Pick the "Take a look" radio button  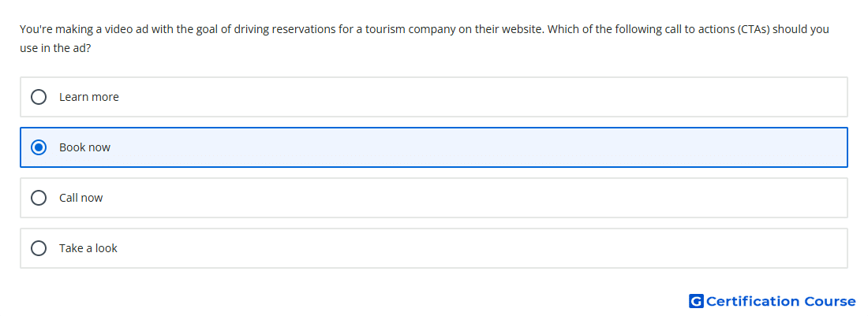[x=39, y=248]
